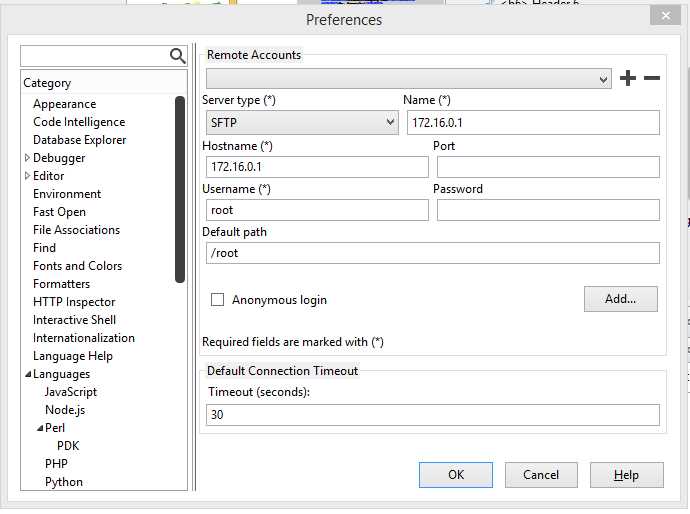Click the Cancel button
The image size is (690, 514).
(x=541, y=475)
